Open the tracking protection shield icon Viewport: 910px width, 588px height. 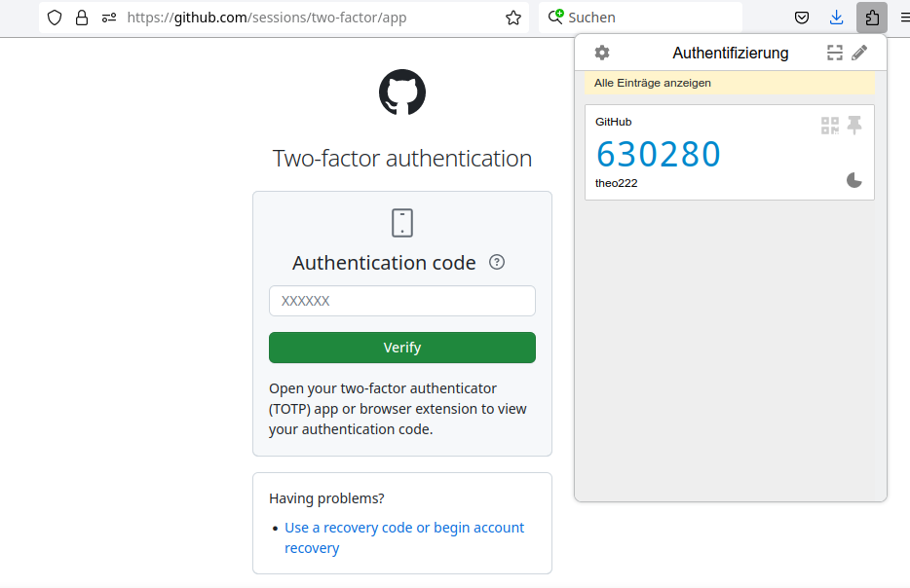[55, 18]
